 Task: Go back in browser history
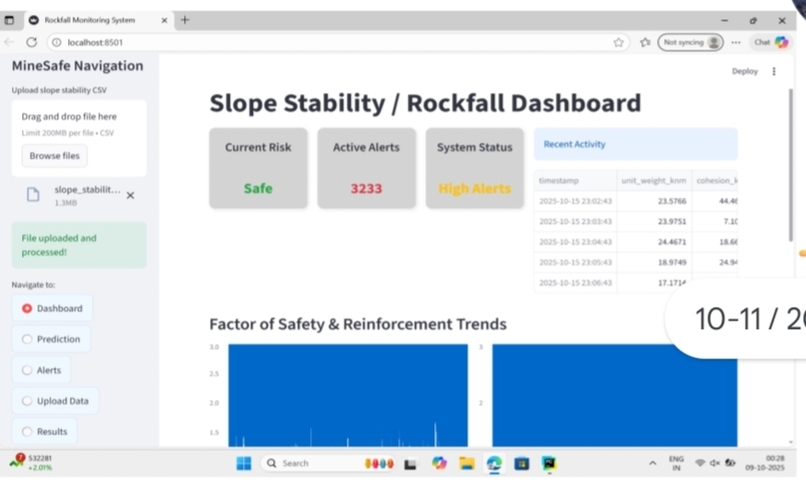(x=9, y=42)
